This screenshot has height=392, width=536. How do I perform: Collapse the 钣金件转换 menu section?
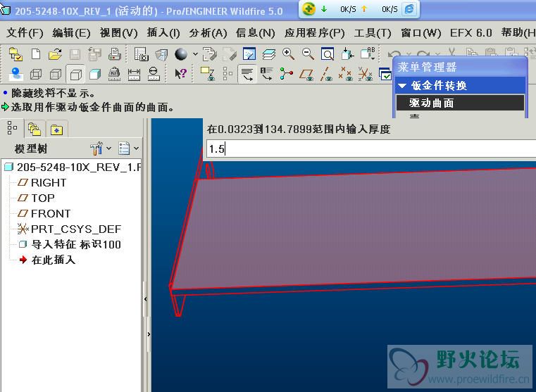point(402,85)
